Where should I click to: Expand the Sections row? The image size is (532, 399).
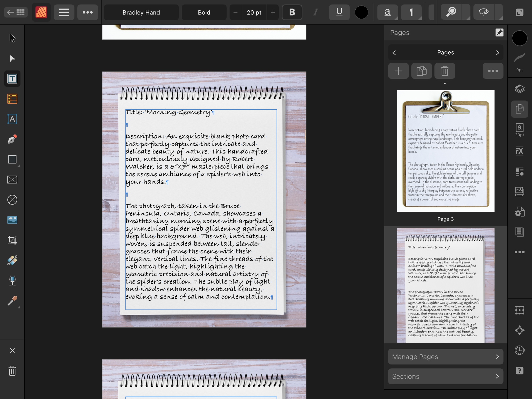(x=446, y=376)
